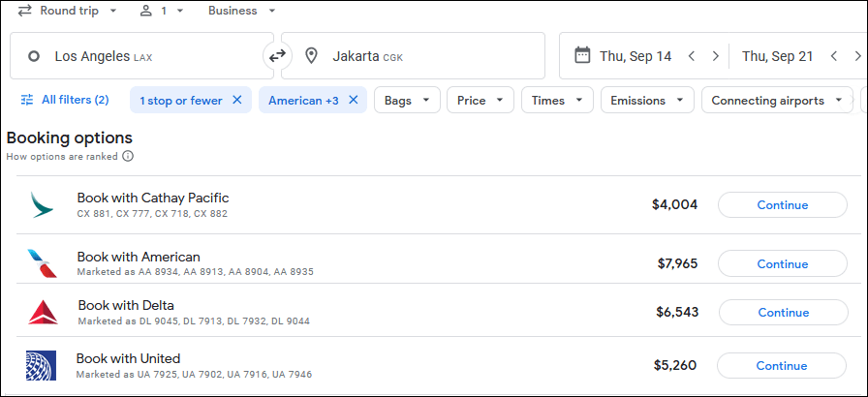This screenshot has height=397, width=868.
Task: Select the Thu, Sep 21 return date
Action: [x=777, y=56]
